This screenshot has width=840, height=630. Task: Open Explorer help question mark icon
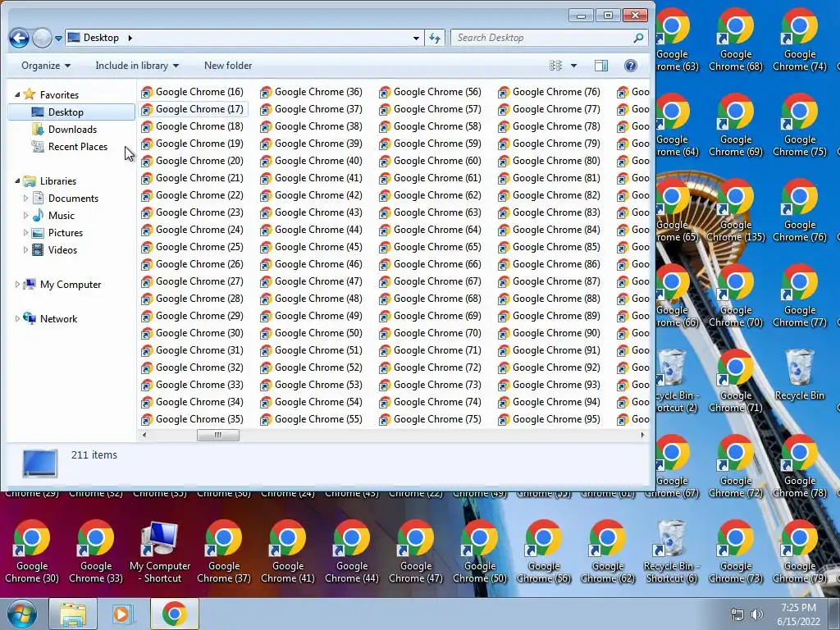(631, 66)
